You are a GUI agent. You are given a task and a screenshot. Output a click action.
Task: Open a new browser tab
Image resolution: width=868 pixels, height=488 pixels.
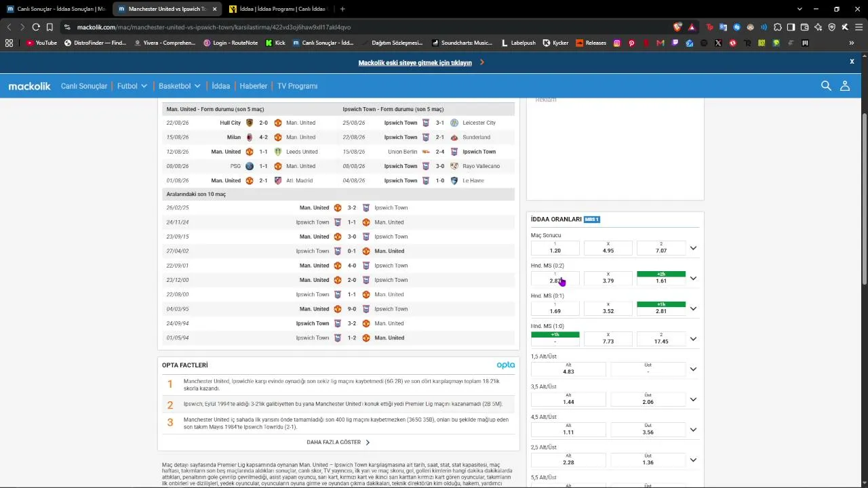pyautogui.click(x=342, y=9)
